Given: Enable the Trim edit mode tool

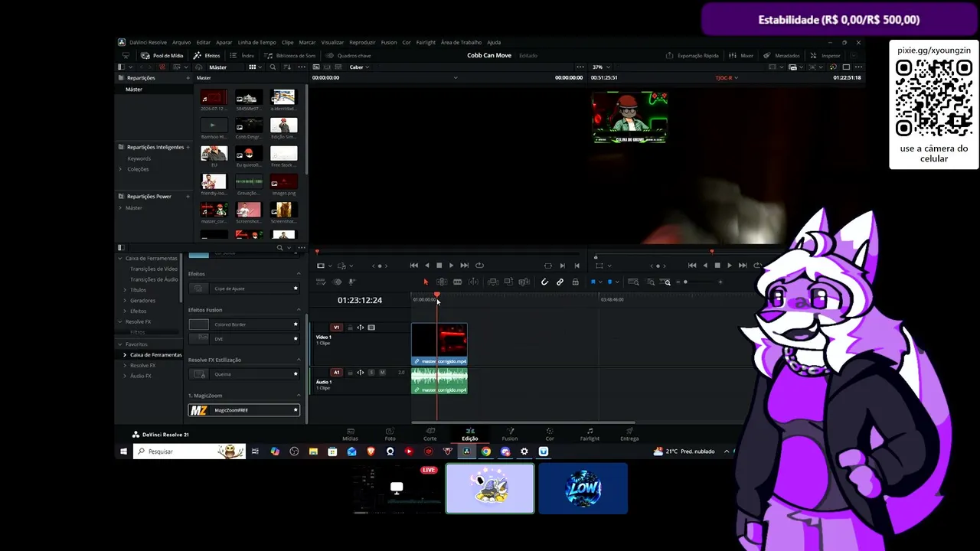Looking at the screenshot, I should [442, 282].
